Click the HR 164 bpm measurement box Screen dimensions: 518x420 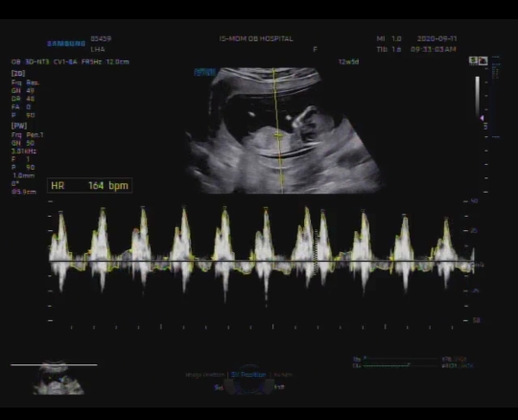coord(90,186)
